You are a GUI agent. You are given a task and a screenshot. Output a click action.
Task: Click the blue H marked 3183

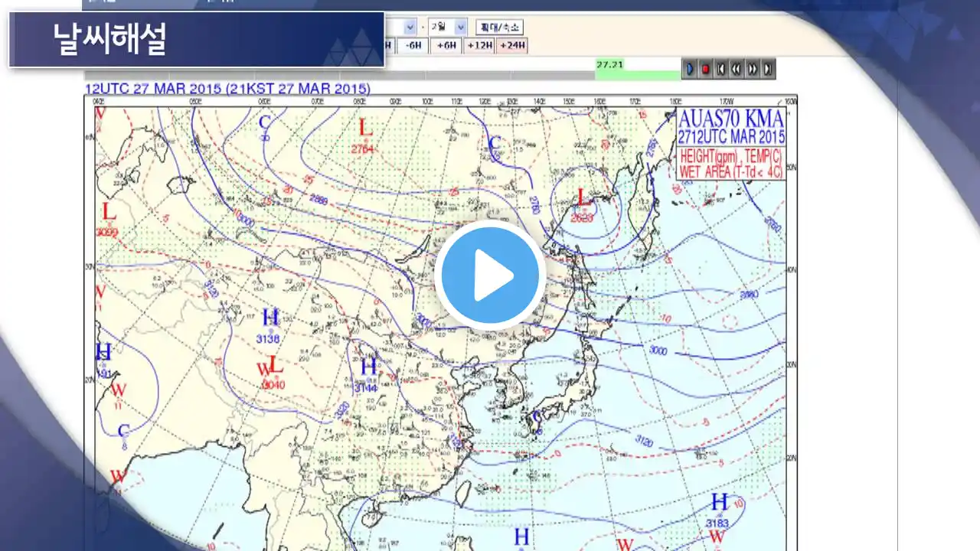(719, 502)
